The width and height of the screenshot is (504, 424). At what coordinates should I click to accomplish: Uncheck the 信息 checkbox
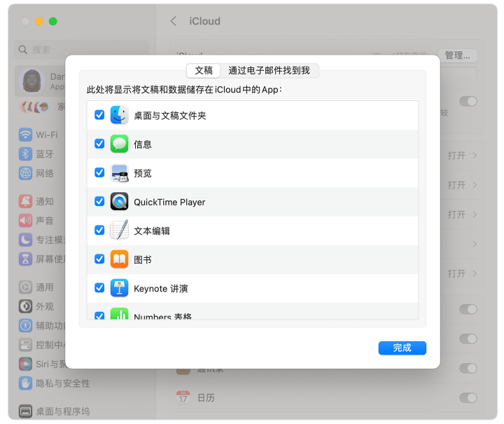[x=99, y=144]
